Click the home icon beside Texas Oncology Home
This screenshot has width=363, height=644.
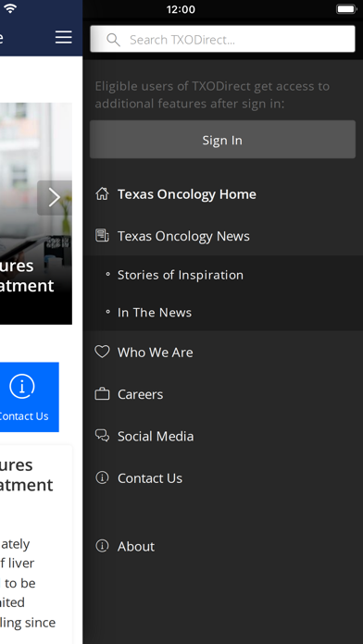pos(102,194)
